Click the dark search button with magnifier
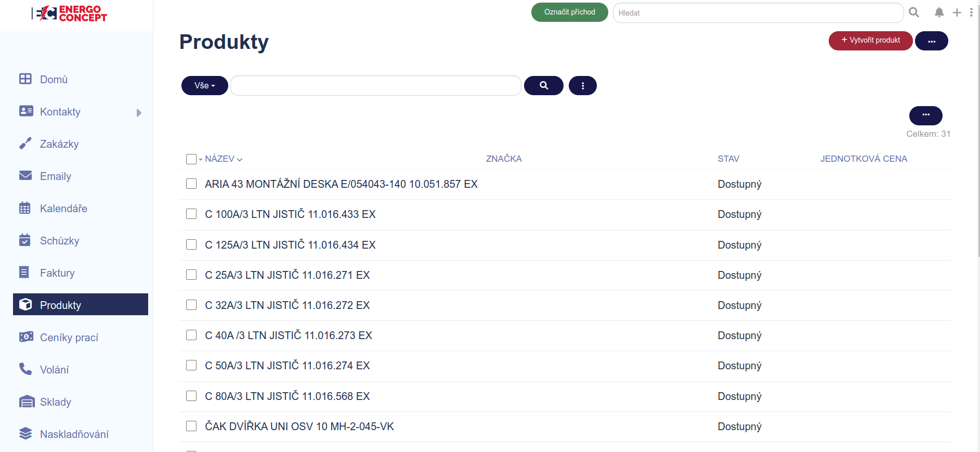 [543, 85]
